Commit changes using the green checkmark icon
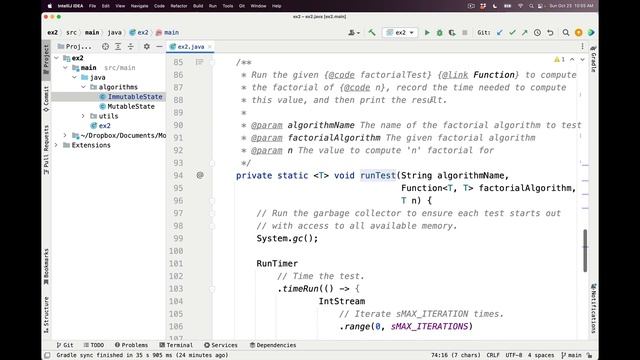The height and width of the screenshot is (360, 640). tap(512, 32)
